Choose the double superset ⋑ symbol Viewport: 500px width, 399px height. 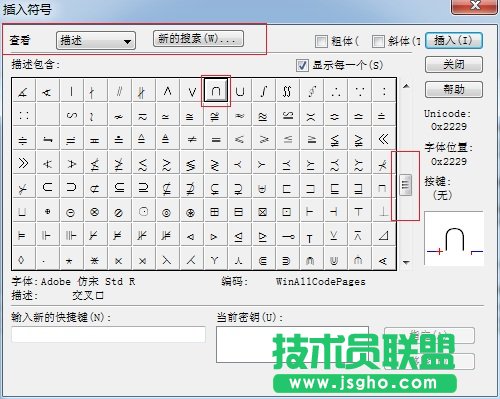288,259
